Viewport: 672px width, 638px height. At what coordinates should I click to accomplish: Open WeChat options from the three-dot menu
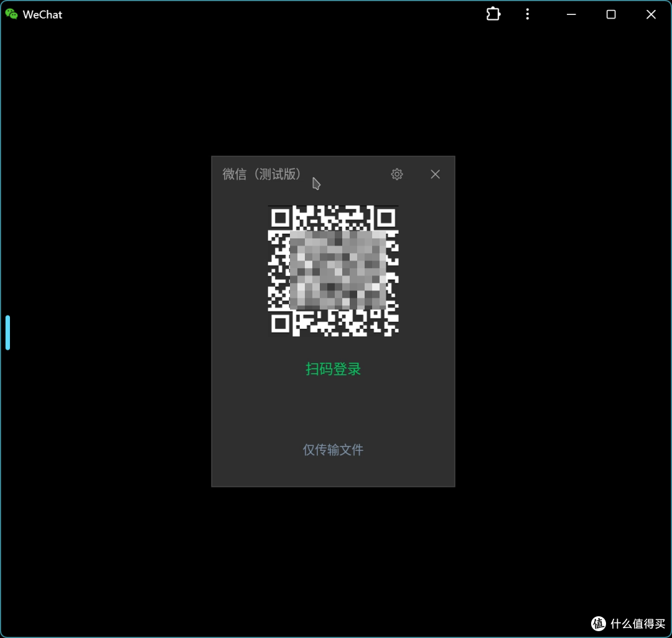(x=527, y=14)
